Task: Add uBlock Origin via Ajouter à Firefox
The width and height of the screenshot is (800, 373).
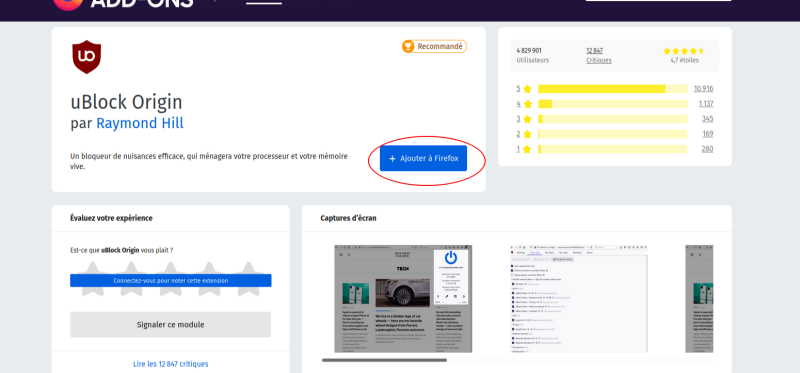Action: coord(423,158)
